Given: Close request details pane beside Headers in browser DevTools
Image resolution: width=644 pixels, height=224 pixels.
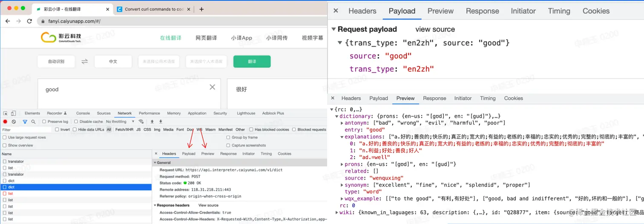Looking at the screenshot, I should pyautogui.click(x=156, y=154).
